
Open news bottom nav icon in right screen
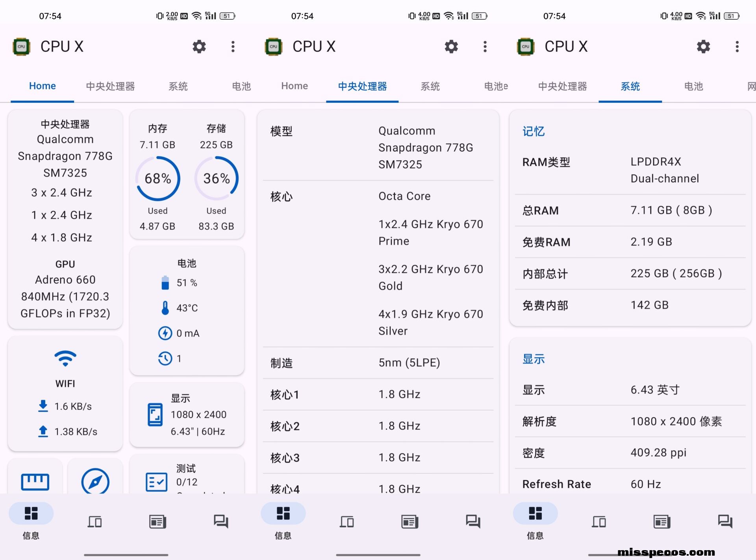click(661, 521)
